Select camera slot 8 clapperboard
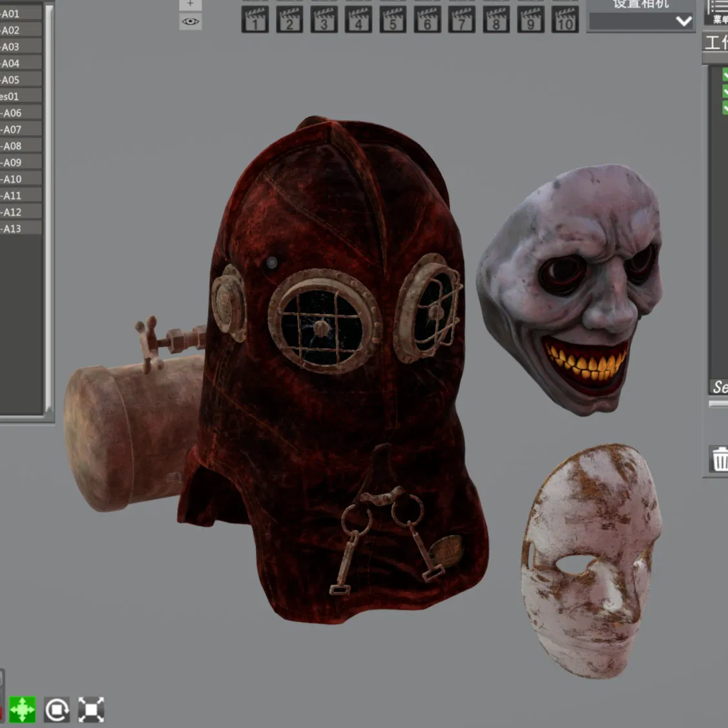 click(x=496, y=19)
